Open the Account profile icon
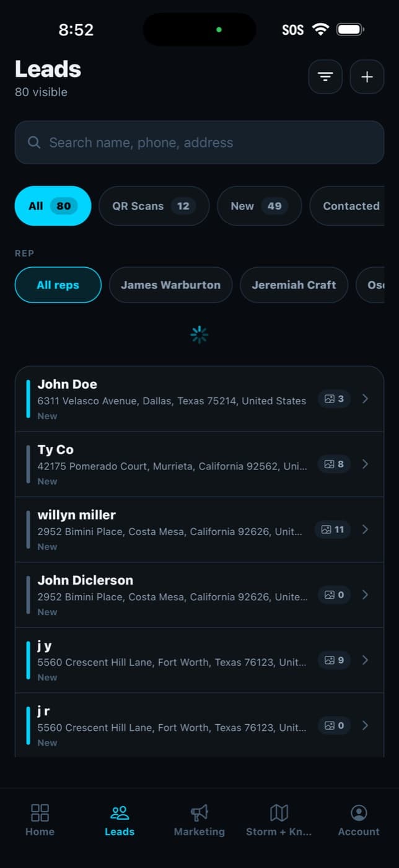399x868 pixels. click(359, 812)
